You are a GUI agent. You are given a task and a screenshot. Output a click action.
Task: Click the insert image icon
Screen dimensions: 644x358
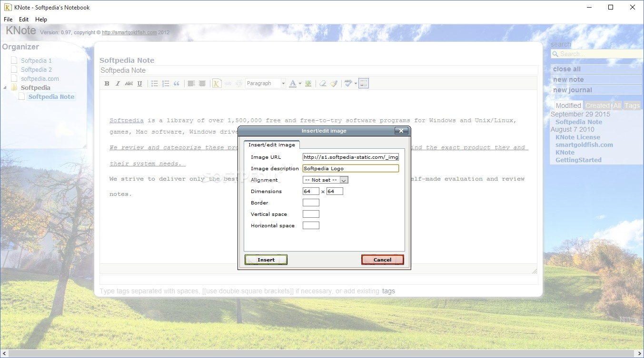[x=308, y=84]
